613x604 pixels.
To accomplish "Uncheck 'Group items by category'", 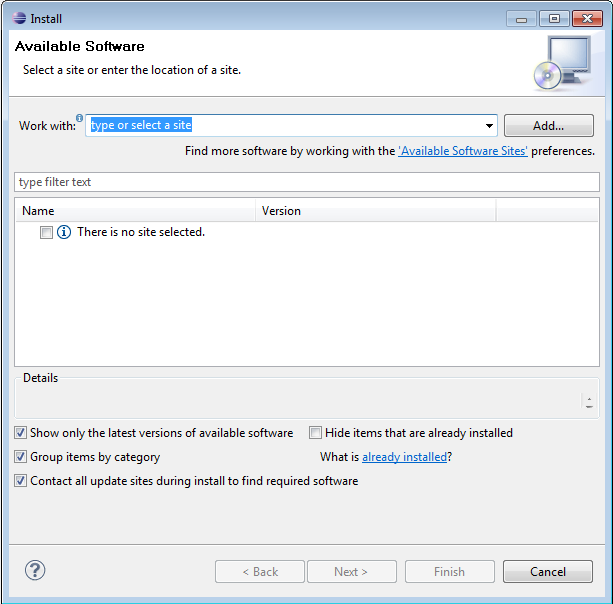I will pyautogui.click(x=21, y=457).
